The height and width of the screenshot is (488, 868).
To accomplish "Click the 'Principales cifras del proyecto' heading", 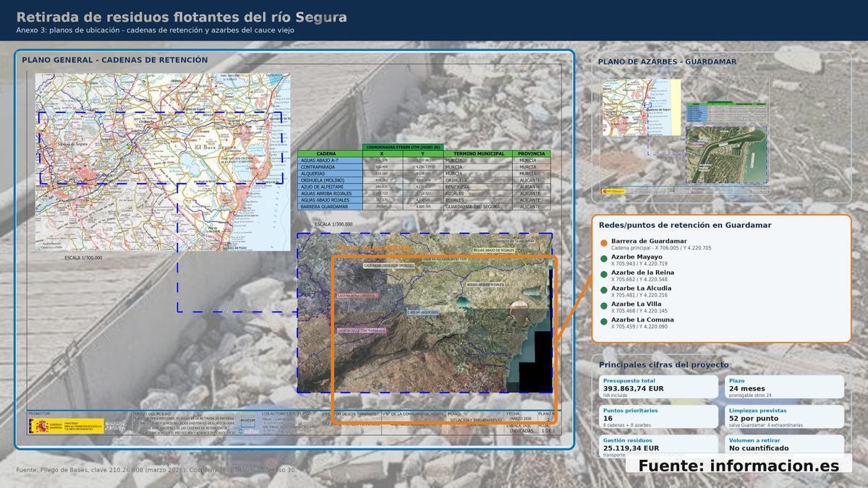I will pyautogui.click(x=664, y=364).
